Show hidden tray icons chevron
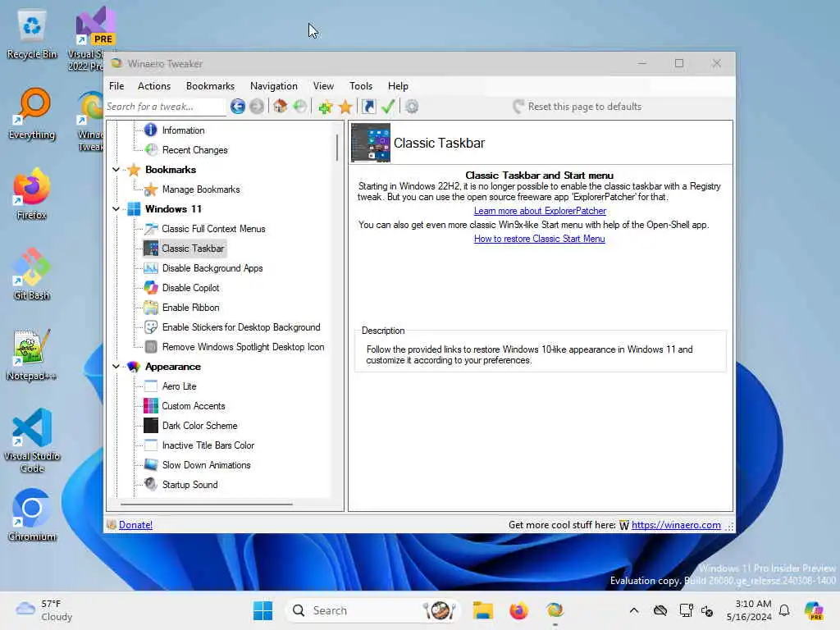This screenshot has height=630, width=840. click(x=634, y=610)
